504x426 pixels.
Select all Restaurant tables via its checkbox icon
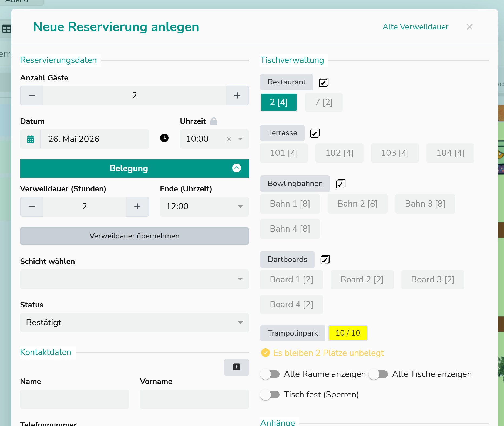point(324,82)
